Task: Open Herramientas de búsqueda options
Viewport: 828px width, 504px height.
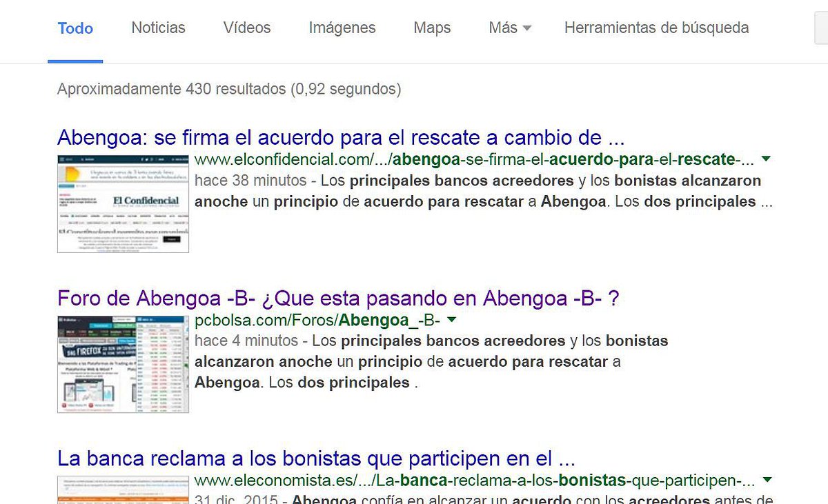Action: pos(656,28)
